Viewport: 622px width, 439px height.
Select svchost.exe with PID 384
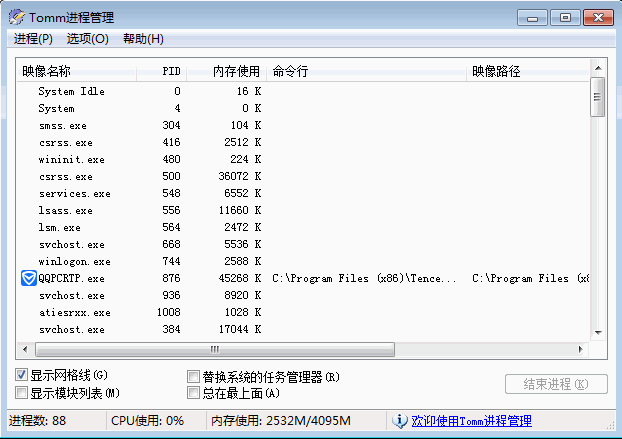click(x=303, y=329)
